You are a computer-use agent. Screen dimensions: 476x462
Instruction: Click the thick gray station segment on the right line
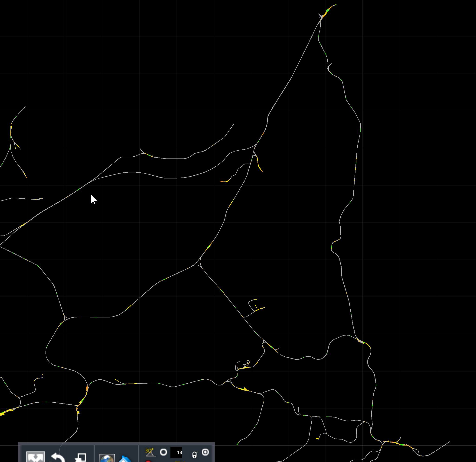(x=361, y=342)
